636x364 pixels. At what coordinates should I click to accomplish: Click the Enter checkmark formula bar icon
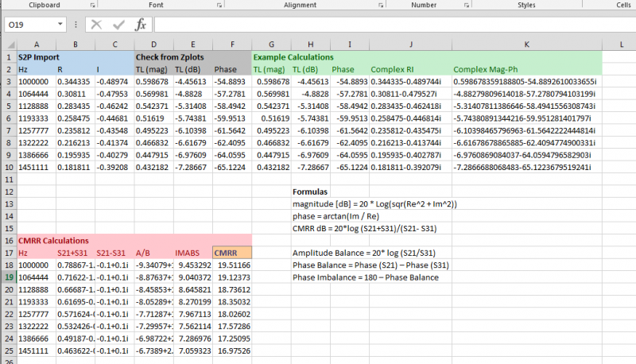(x=118, y=25)
